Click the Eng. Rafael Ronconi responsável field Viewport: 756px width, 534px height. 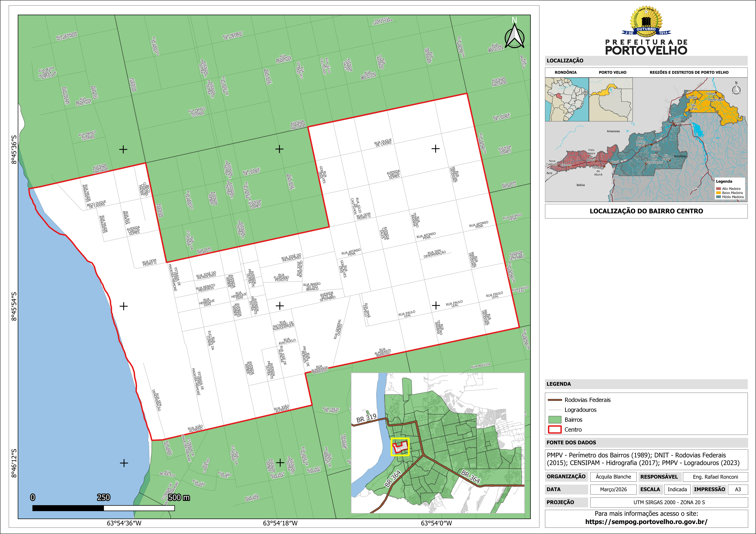715,477
